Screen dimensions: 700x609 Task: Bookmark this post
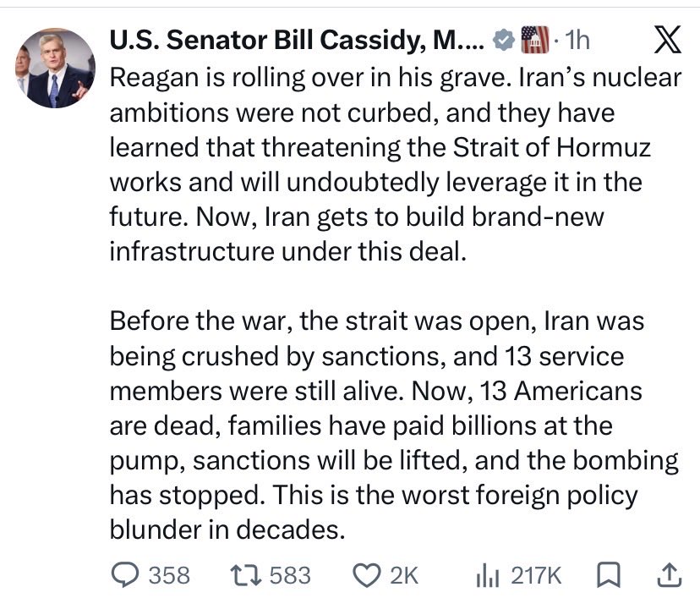pyautogui.click(x=609, y=575)
